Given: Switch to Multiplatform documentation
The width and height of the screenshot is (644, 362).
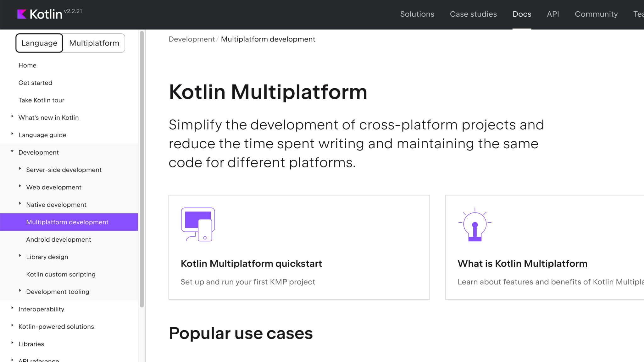Looking at the screenshot, I should pyautogui.click(x=94, y=43).
